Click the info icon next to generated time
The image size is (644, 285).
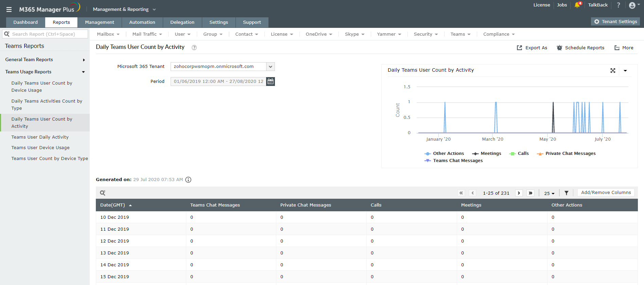[x=188, y=180]
